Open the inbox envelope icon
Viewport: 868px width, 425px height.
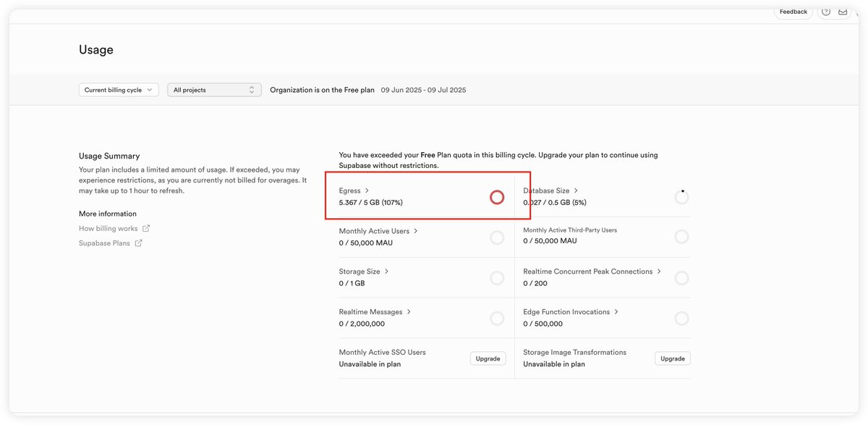843,12
